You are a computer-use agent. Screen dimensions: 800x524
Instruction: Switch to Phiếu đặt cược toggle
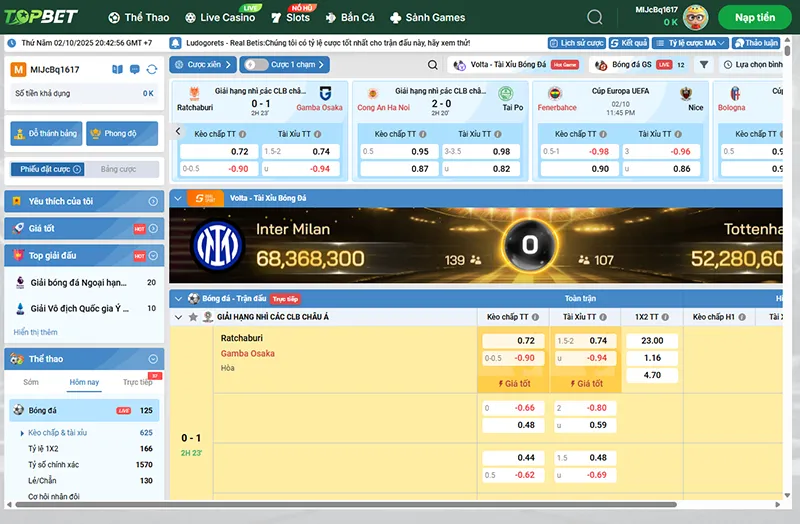click(48, 169)
